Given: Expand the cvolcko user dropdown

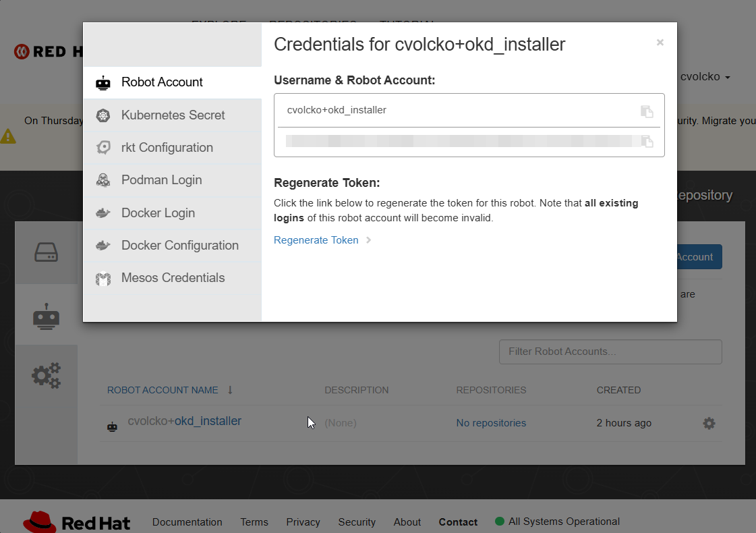Looking at the screenshot, I should click(705, 77).
